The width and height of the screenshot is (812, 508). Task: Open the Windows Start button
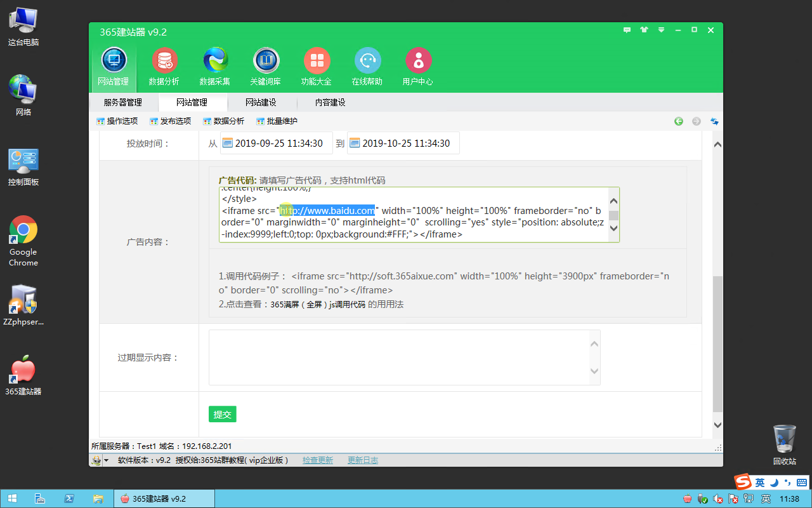pos(12,498)
